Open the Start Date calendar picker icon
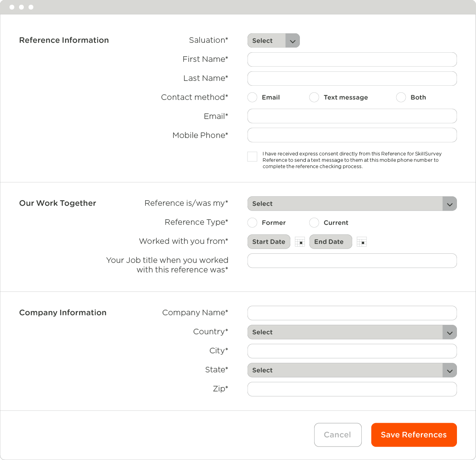Screen dimensions: 476x460 [x=300, y=241]
